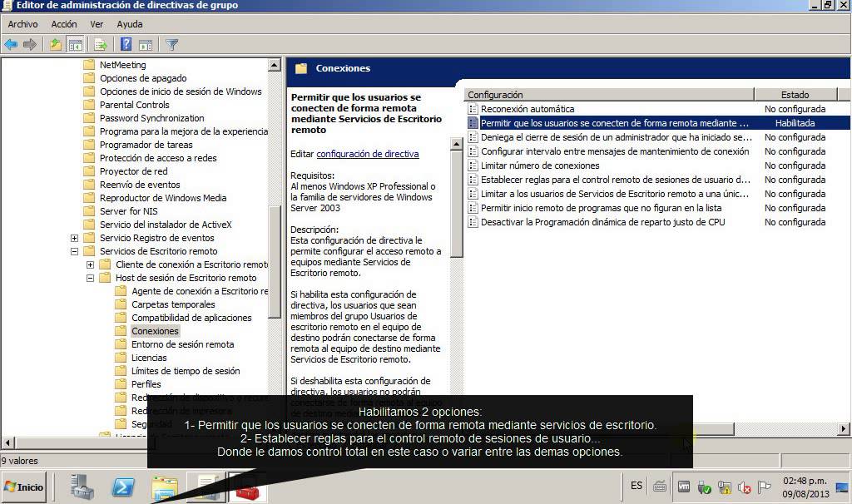Click the Limitar número de conexiones policy icon
Image resolution: width=852 pixels, height=504 pixels.
coord(473,166)
